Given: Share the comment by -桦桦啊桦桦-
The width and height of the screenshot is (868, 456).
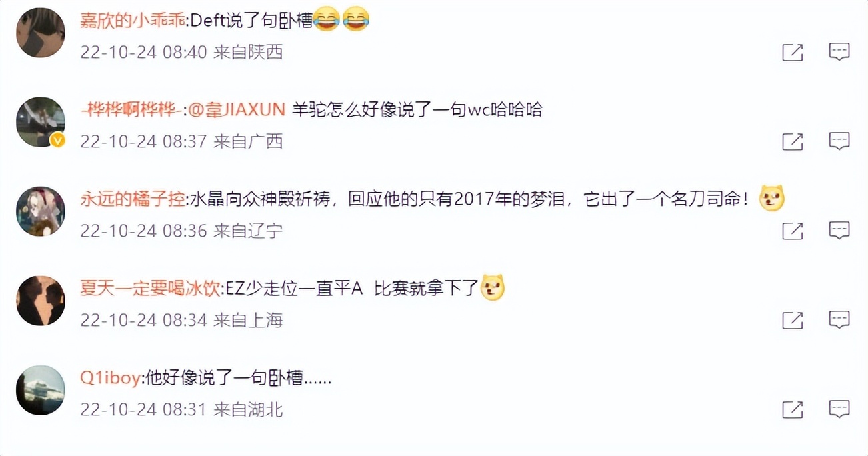Looking at the screenshot, I should tap(792, 141).
